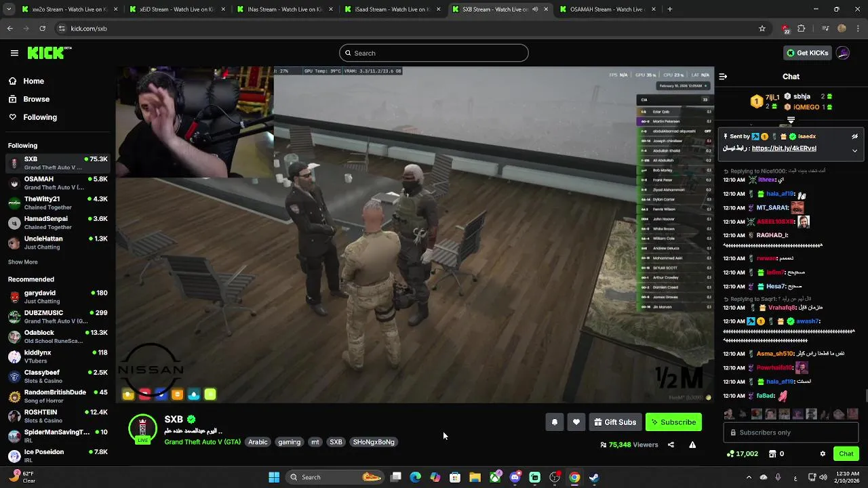Open kiddlynx recommended channel

click(x=58, y=357)
